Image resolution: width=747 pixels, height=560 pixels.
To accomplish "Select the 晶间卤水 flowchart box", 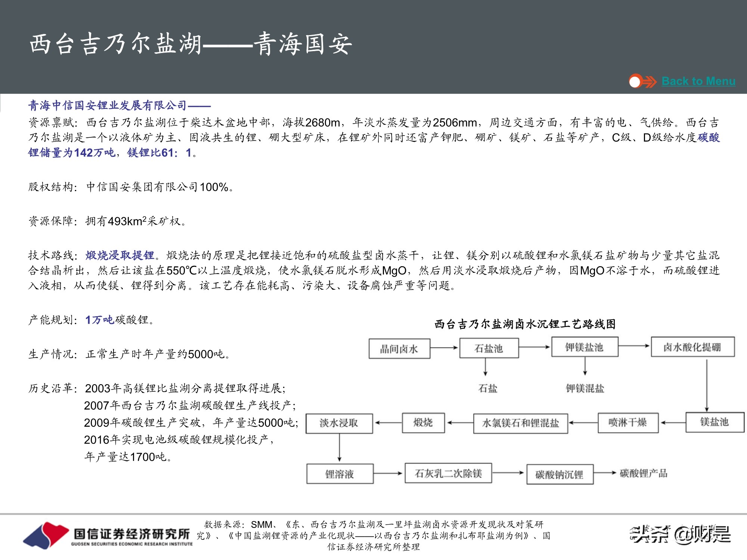I will 400,348.
